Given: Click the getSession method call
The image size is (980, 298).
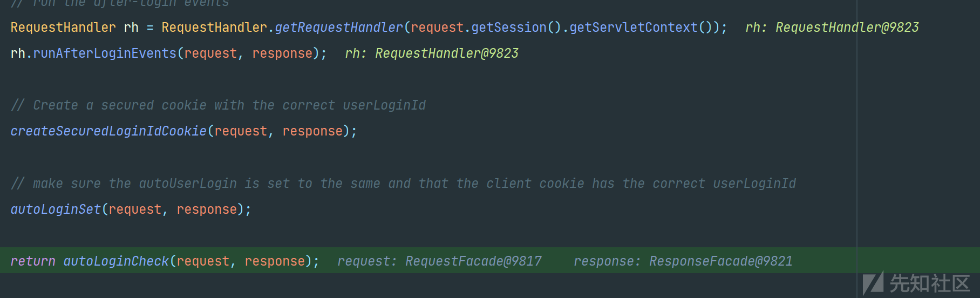Looking at the screenshot, I should point(509,28).
